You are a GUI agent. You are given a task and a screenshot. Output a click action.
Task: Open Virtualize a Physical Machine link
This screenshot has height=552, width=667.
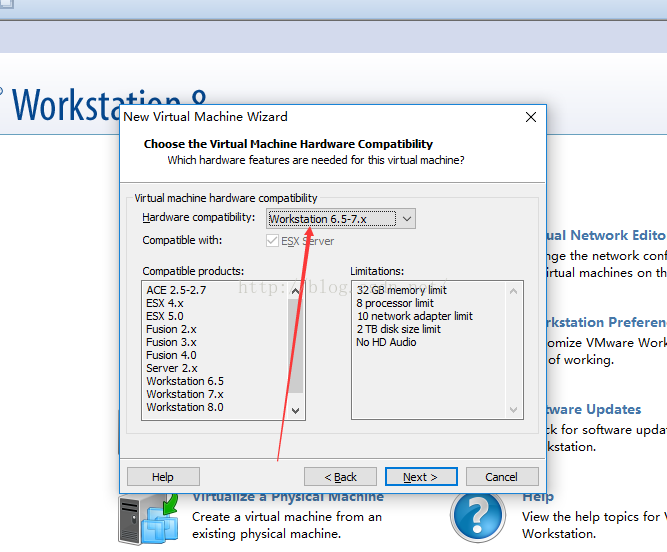(288, 497)
